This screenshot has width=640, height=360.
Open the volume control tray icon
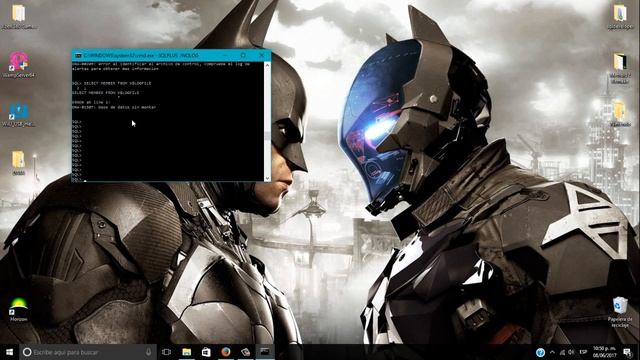coord(571,352)
